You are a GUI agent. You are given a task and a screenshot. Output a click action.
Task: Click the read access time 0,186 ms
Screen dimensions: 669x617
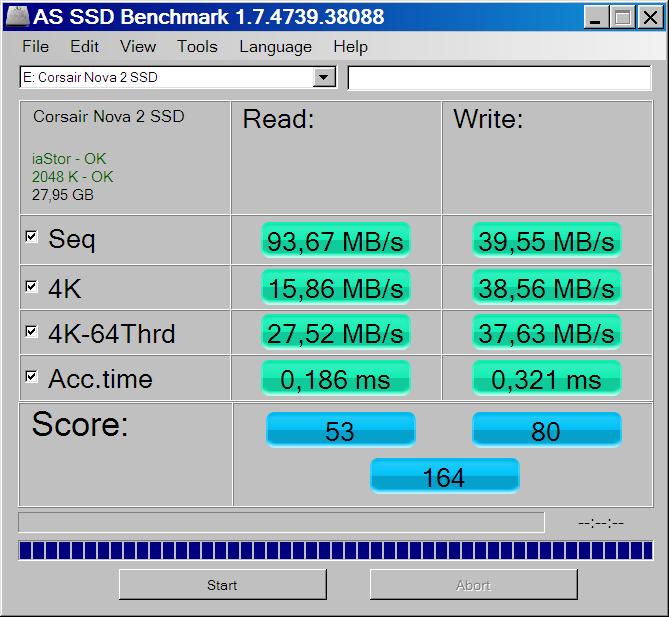click(335, 378)
